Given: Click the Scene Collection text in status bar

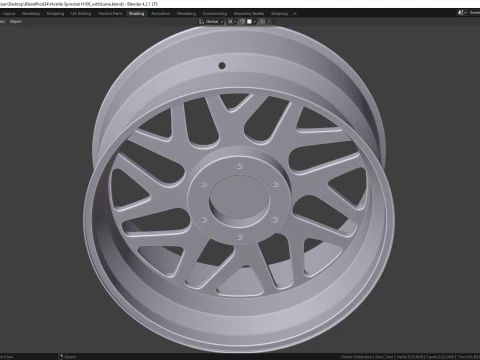Looking at the screenshot, I should tap(356, 357).
